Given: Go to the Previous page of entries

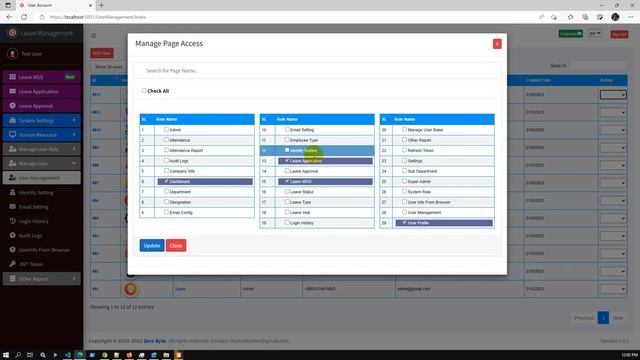Looking at the screenshot, I should (x=584, y=318).
